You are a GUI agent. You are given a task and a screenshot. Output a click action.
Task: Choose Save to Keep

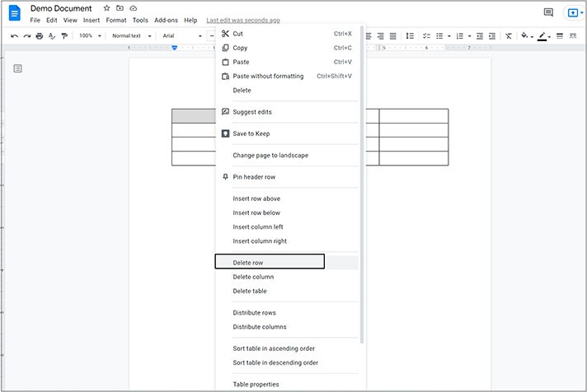[x=287, y=133]
